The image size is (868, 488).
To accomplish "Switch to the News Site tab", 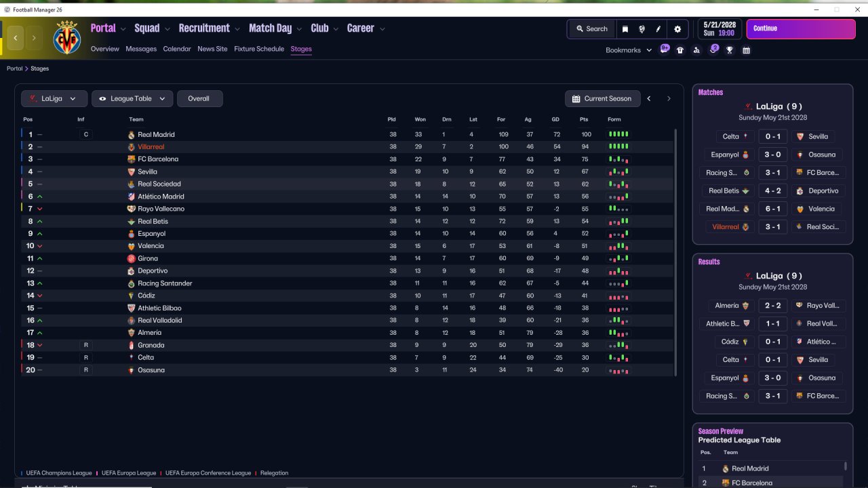I will (x=212, y=49).
